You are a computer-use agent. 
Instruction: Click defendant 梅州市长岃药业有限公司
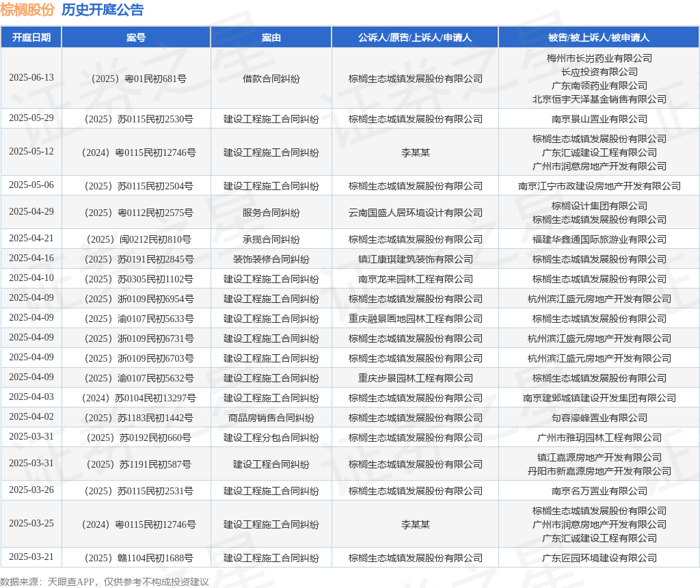pos(599,58)
